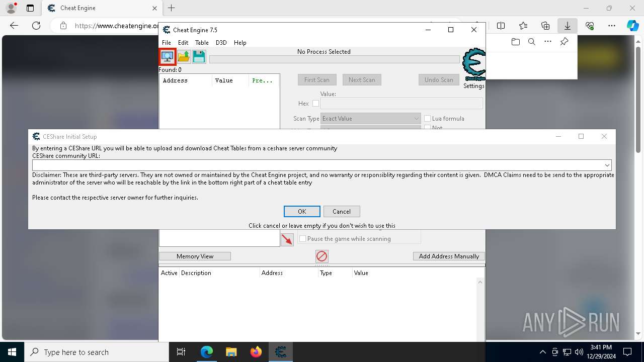Toggle the Lua formula checkbox
Viewport: 644px width, 362px height.
click(x=428, y=119)
